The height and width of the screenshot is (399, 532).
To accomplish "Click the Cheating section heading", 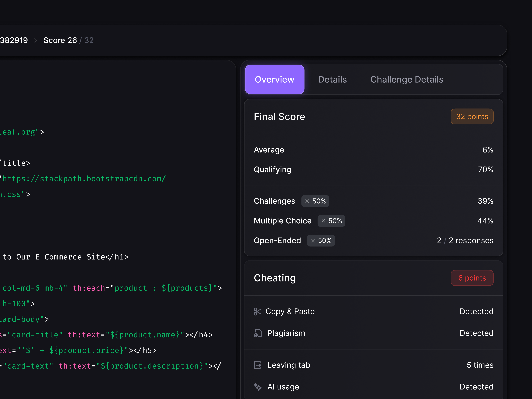I will click(275, 278).
